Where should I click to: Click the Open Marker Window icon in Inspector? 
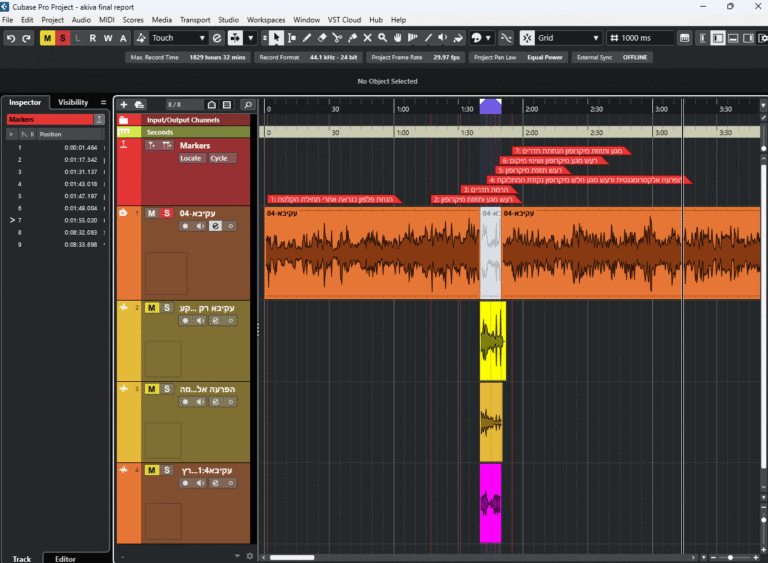pos(99,119)
